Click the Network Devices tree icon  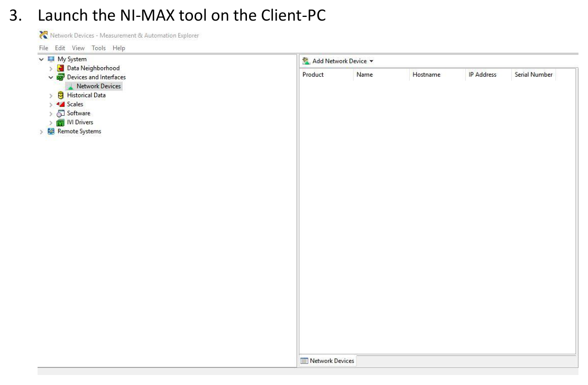point(70,87)
